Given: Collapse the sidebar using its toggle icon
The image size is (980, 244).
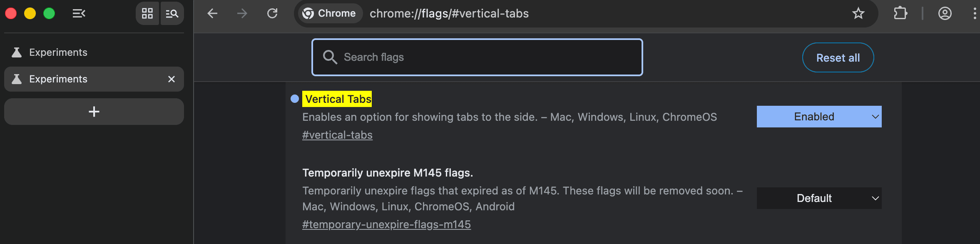Looking at the screenshot, I should click(79, 13).
